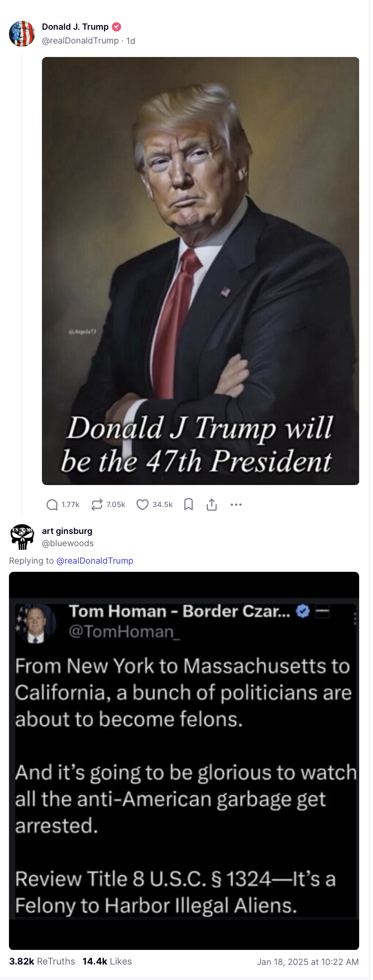Screen dimensions: 373x980
Task: Bookmark the Donald J. Trump post
Action: pos(189,505)
